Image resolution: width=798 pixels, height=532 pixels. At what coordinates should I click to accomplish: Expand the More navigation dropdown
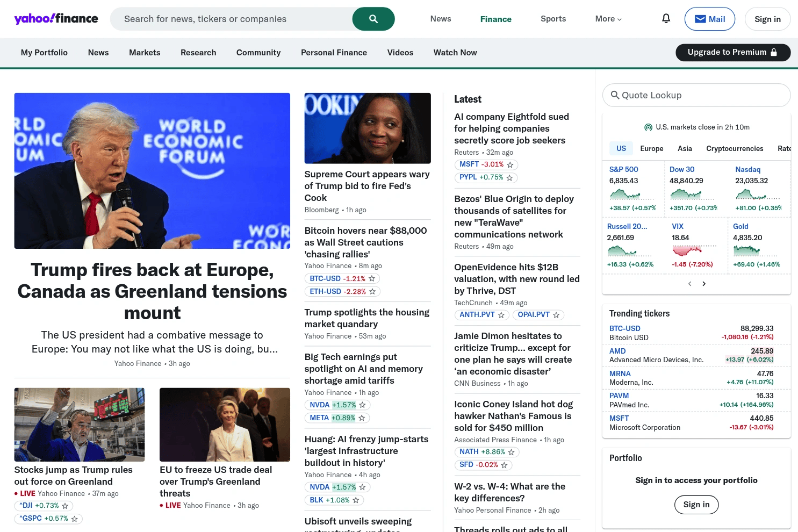(x=608, y=19)
